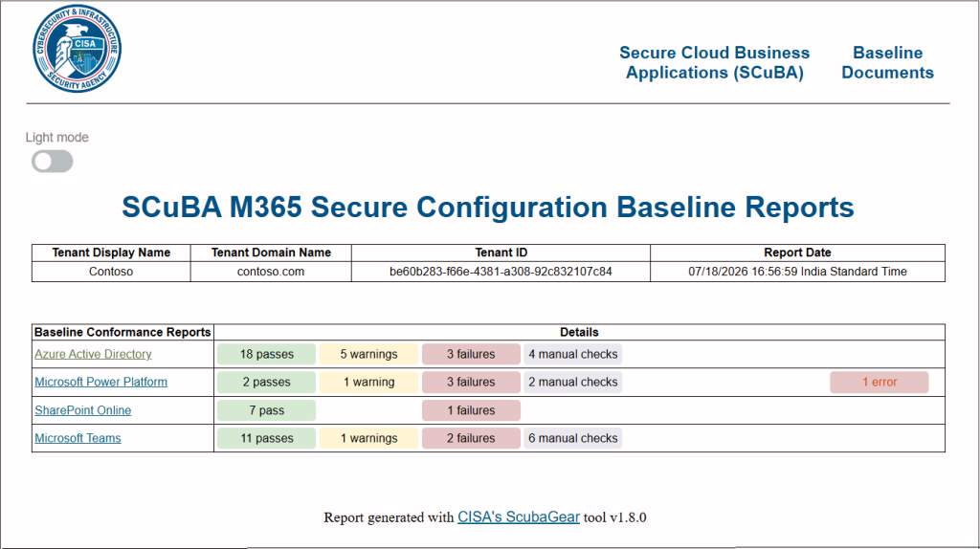Open the Azure Active Directory report
980x549 pixels.
point(93,354)
